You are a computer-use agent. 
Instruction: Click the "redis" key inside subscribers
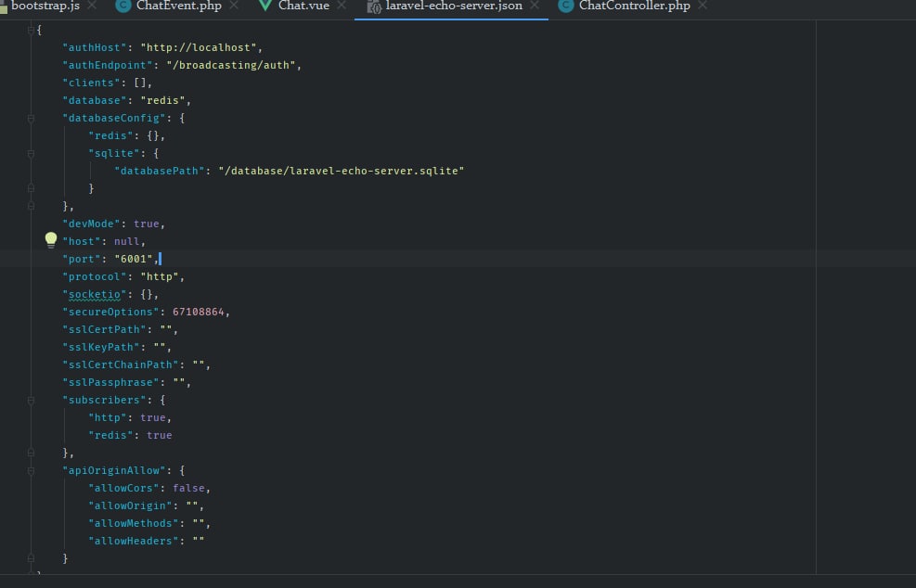pyautogui.click(x=110, y=435)
